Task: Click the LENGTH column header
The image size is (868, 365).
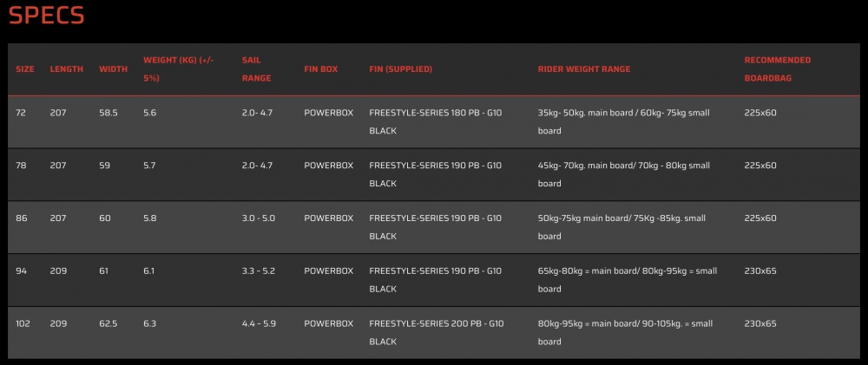Action: [67, 69]
